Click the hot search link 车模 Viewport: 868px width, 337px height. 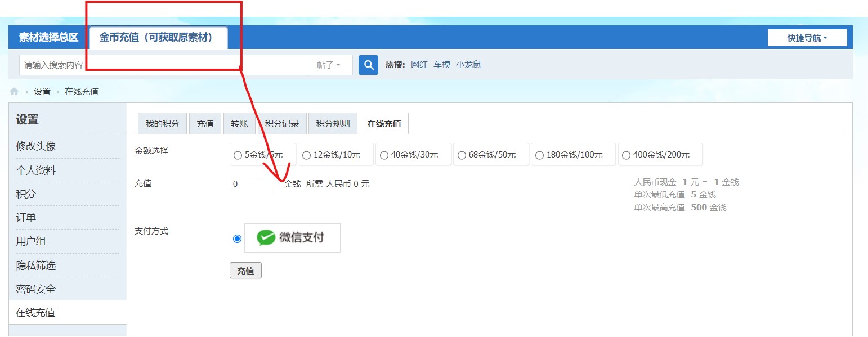coord(442,65)
